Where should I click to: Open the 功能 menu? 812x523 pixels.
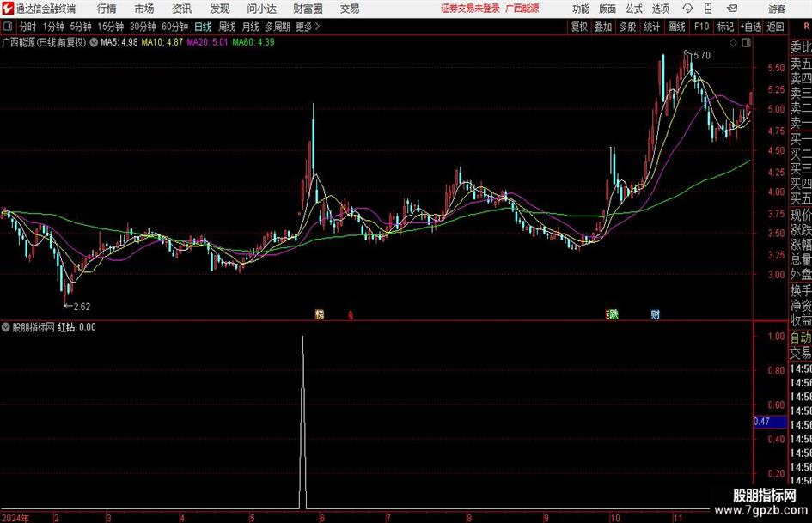pyautogui.click(x=581, y=9)
